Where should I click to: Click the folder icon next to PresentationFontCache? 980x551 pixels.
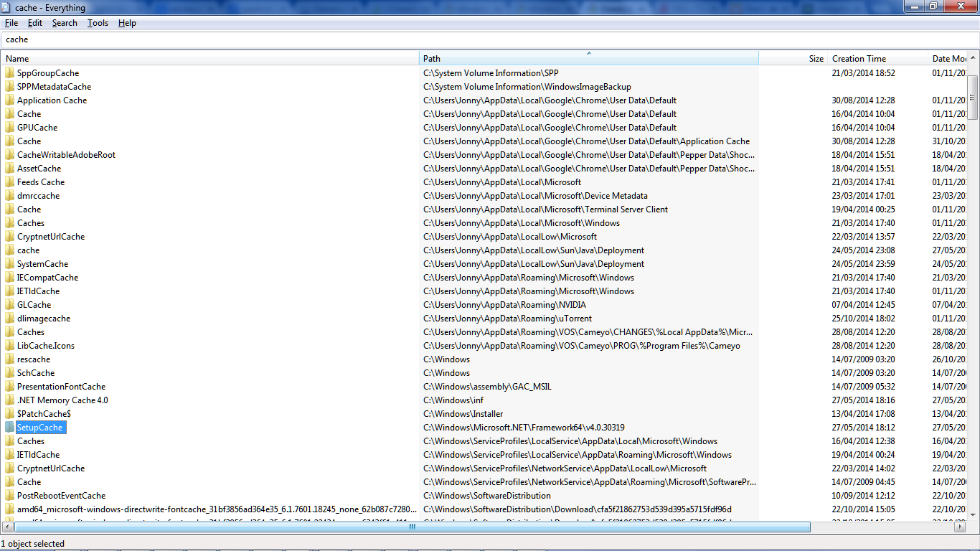tap(9, 387)
